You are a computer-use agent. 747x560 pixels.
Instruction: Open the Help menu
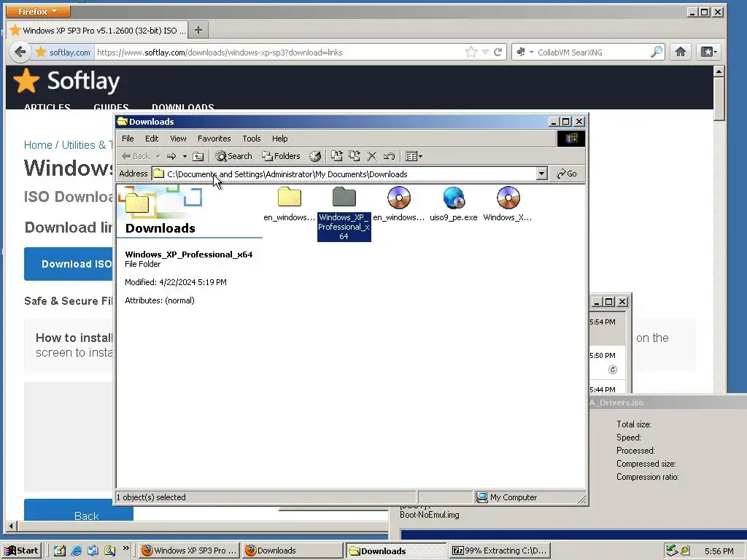tap(279, 139)
